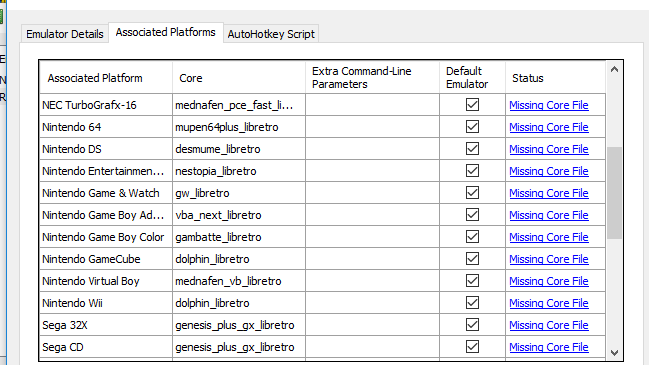Toggle Default Emulator for Nintendo Game & Watch
This screenshot has height=365, width=649.
pyautogui.click(x=472, y=192)
